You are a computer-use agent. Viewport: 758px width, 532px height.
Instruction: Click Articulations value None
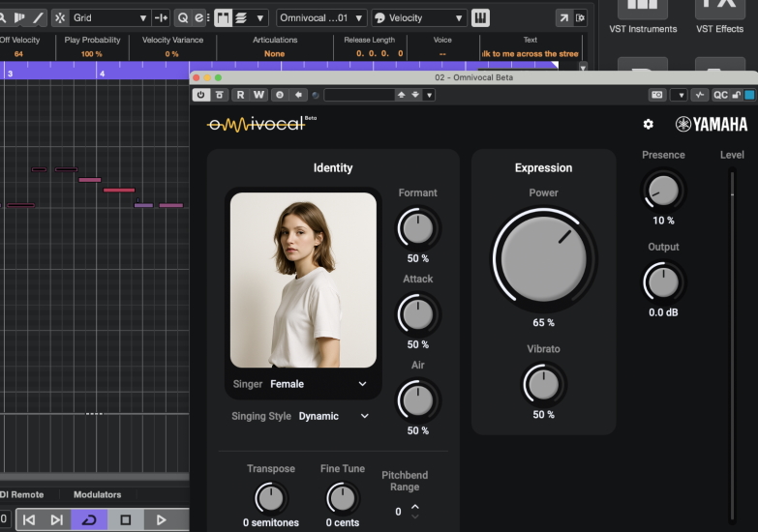click(x=274, y=53)
